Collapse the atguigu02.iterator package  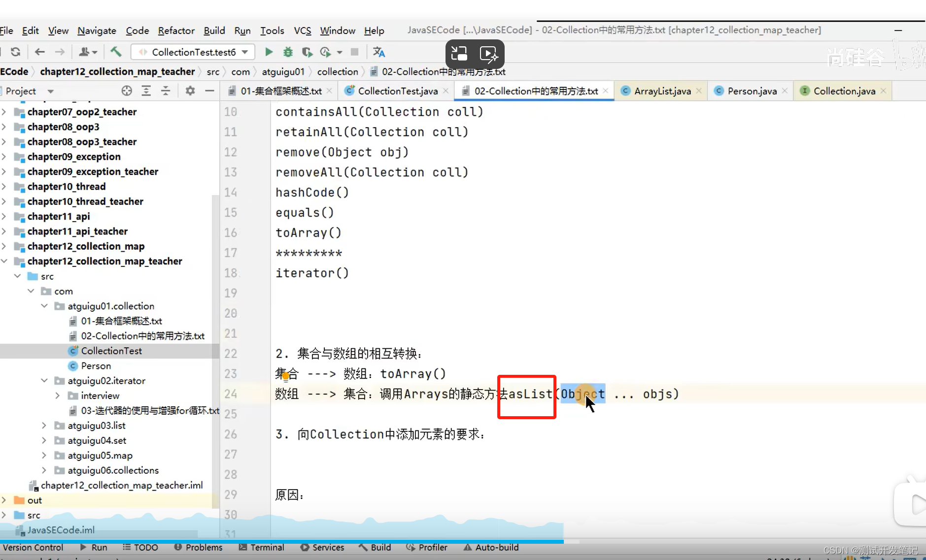pos(44,381)
